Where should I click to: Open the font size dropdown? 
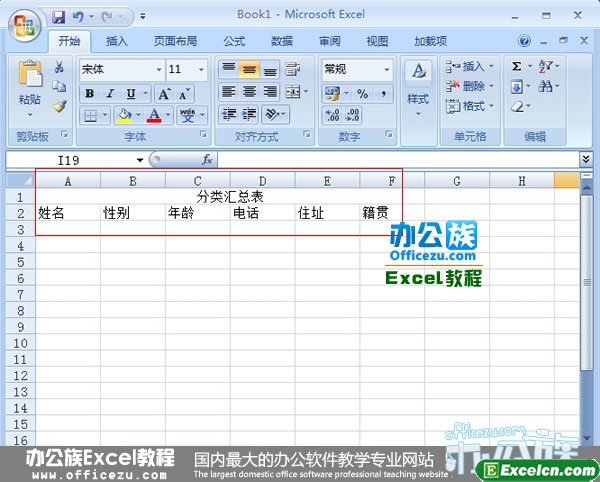[x=201, y=70]
